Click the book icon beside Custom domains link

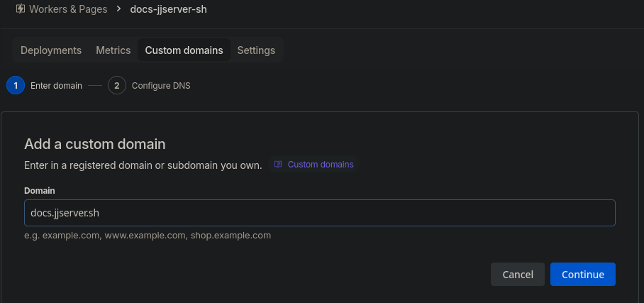coord(278,165)
